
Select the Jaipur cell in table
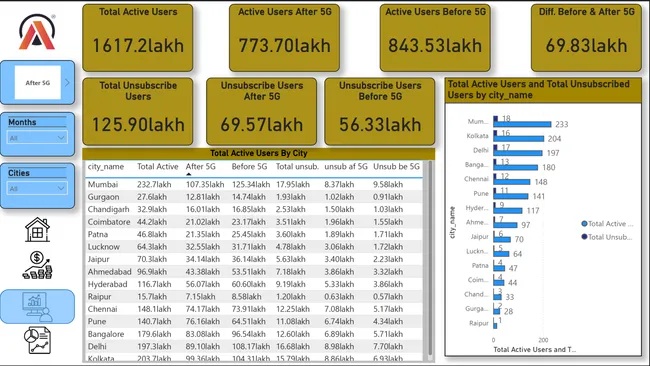click(99, 259)
